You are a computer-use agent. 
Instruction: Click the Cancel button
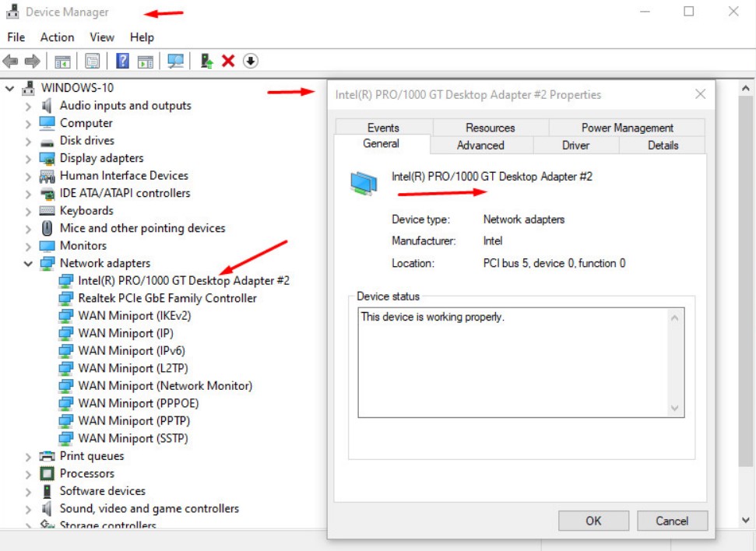672,521
